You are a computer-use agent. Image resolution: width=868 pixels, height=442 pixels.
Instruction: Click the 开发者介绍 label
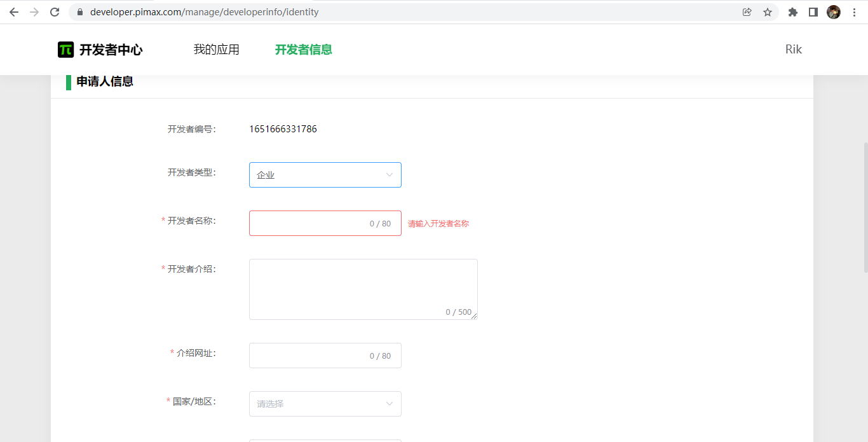[x=192, y=269]
